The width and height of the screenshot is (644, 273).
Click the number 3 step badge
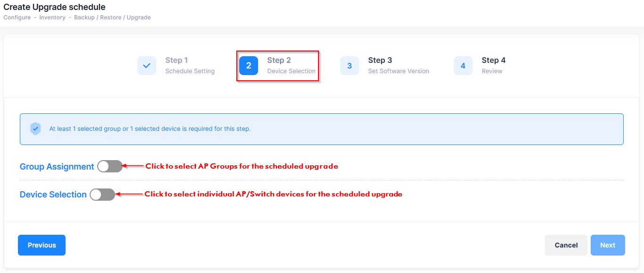coord(350,66)
